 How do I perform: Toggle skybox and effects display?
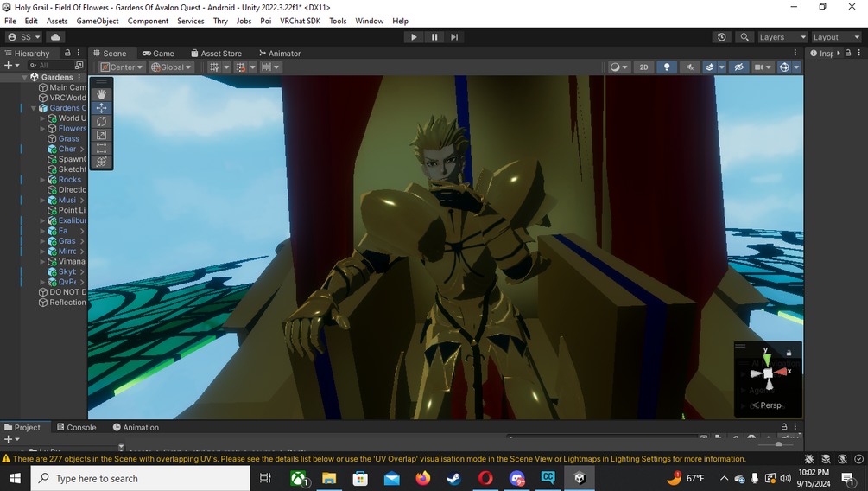[x=709, y=67]
